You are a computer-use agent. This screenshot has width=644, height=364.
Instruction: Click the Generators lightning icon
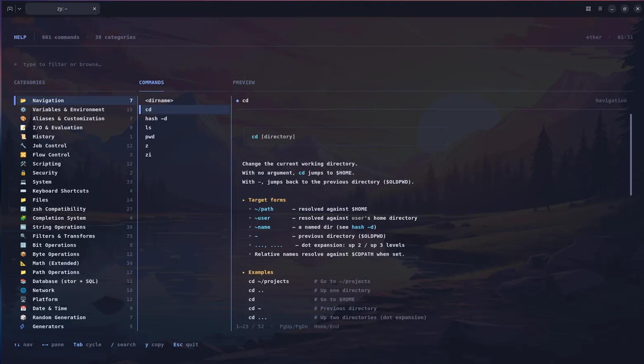coord(23,327)
